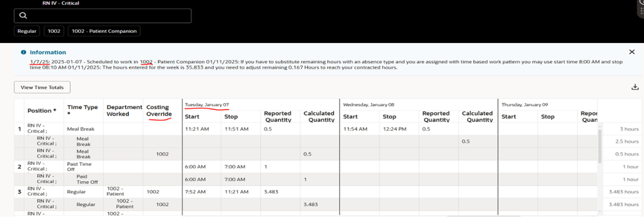
Task: Click the Information icon
Action: tap(24, 52)
